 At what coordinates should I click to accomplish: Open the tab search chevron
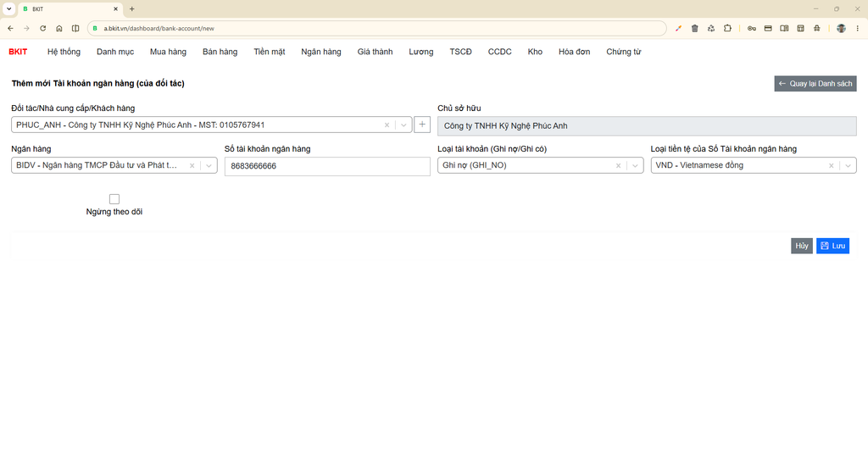tap(8, 8)
